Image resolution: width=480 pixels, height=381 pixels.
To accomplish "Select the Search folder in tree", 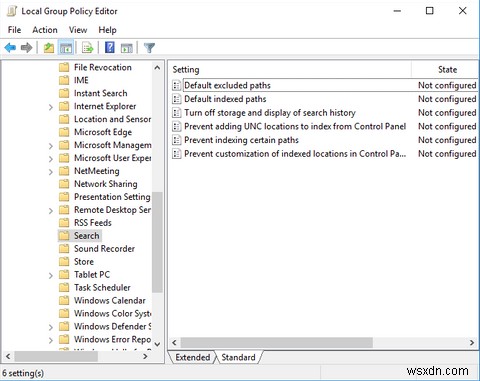I will pos(87,236).
